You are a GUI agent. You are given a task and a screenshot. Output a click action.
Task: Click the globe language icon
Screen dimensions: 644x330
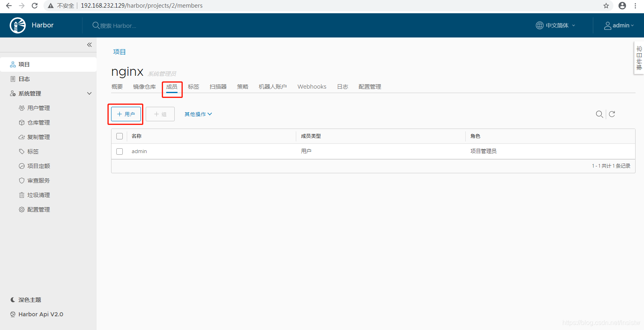[540, 25]
